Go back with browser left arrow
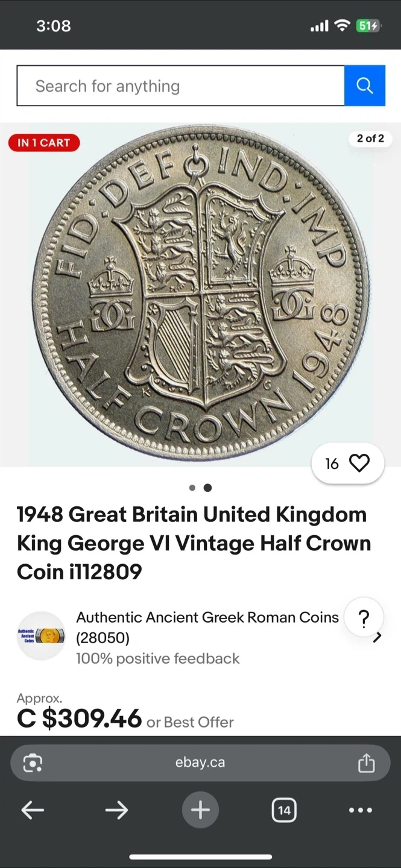The height and width of the screenshot is (868, 401). click(x=33, y=810)
